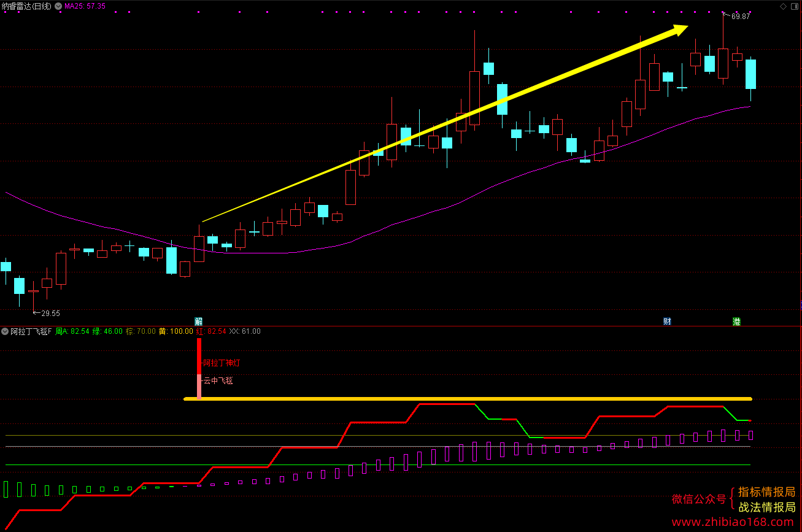802x532 pixels.
Task: Click the 69.87 high price label
Action: pyautogui.click(x=741, y=17)
